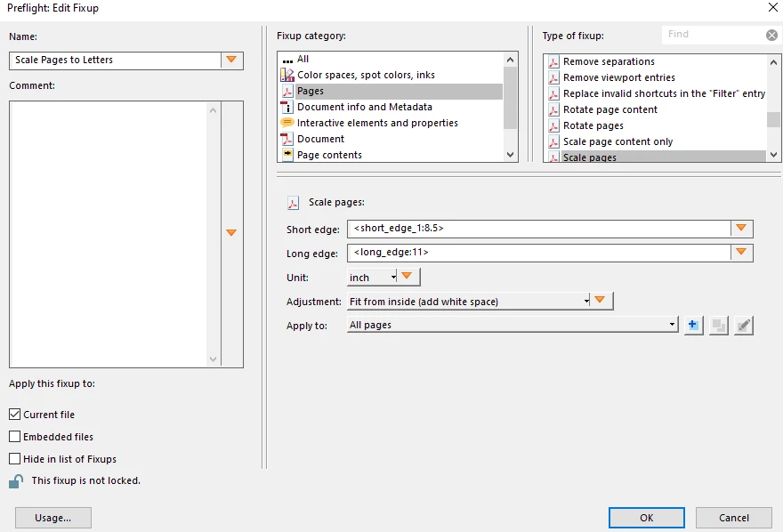Click the Long edge input field

(539, 253)
